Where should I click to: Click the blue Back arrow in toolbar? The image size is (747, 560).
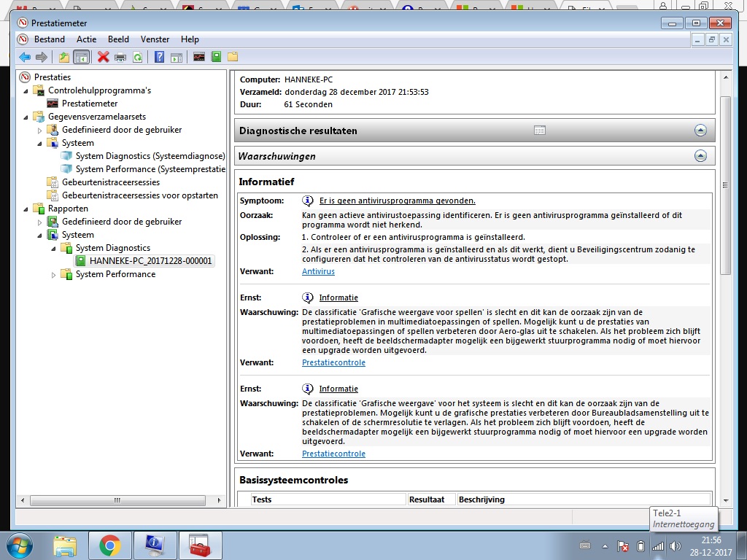25,57
